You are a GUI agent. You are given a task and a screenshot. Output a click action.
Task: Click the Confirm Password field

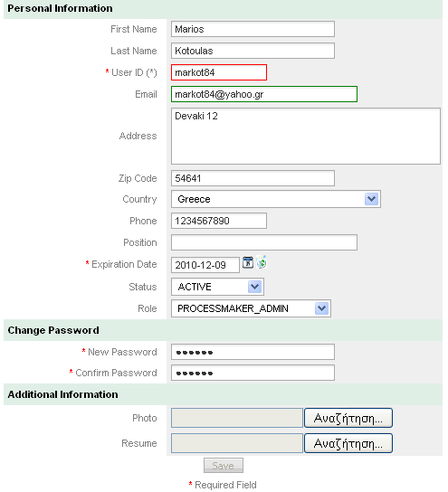point(253,373)
